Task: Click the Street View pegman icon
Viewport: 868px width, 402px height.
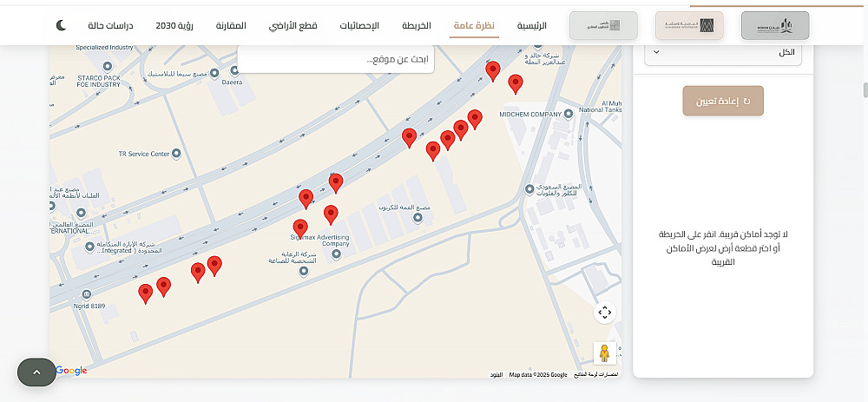Action: click(x=604, y=353)
